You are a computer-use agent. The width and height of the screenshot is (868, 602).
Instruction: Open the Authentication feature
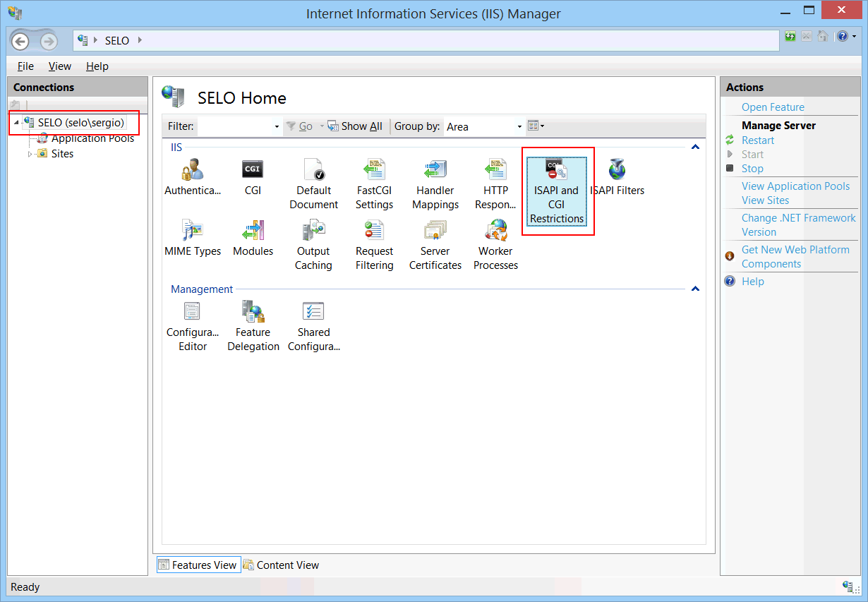(x=193, y=177)
